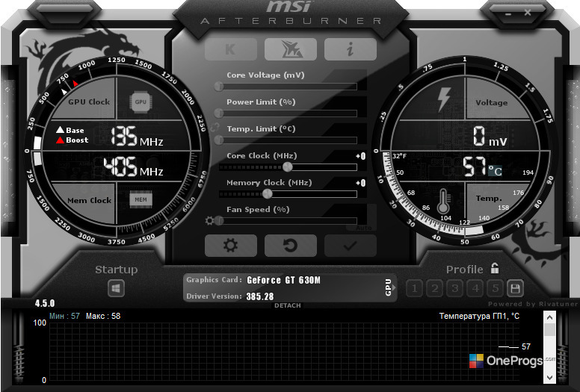Click the Temp. Limit slider handle
Screen dimensions: 580x392
(219, 140)
